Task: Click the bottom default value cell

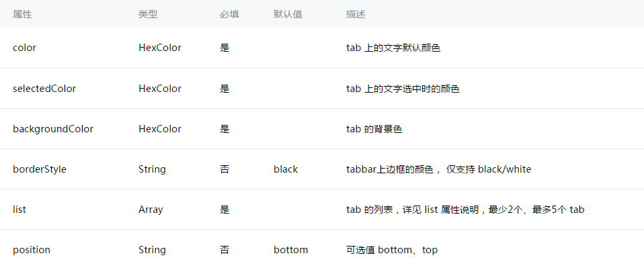Action: click(x=291, y=250)
